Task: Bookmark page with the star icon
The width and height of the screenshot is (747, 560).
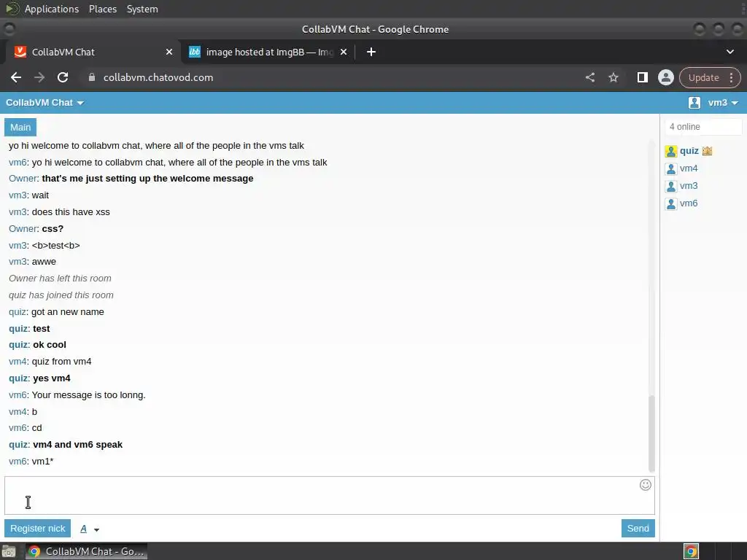Action: 613,77
